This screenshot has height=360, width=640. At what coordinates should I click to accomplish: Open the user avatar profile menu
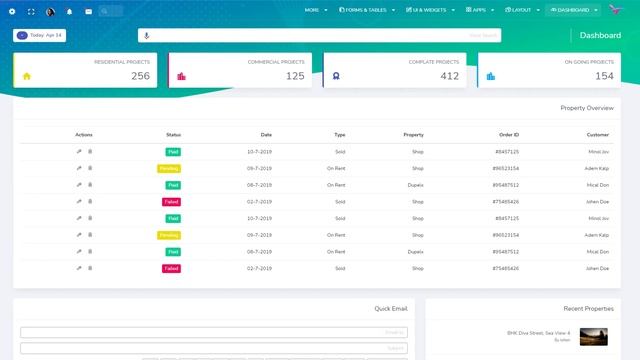[50, 12]
